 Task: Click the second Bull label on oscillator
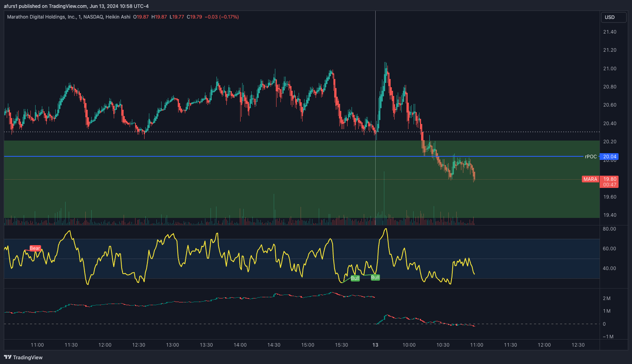pos(375,278)
